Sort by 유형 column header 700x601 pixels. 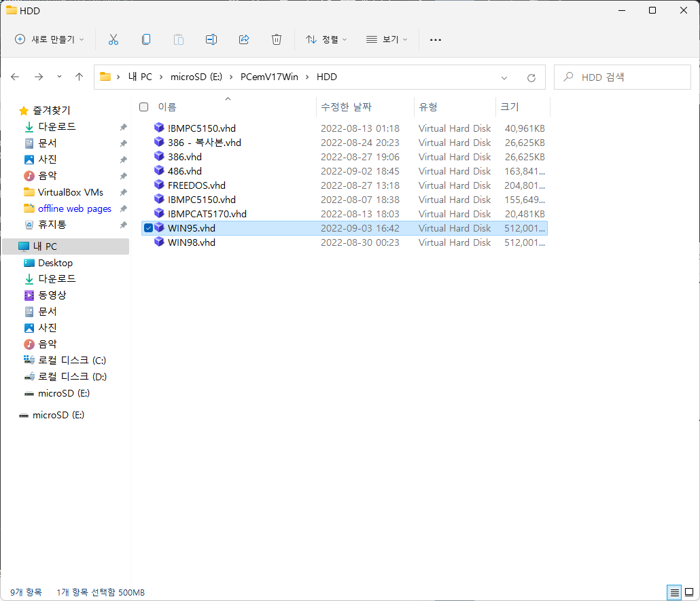pos(428,107)
